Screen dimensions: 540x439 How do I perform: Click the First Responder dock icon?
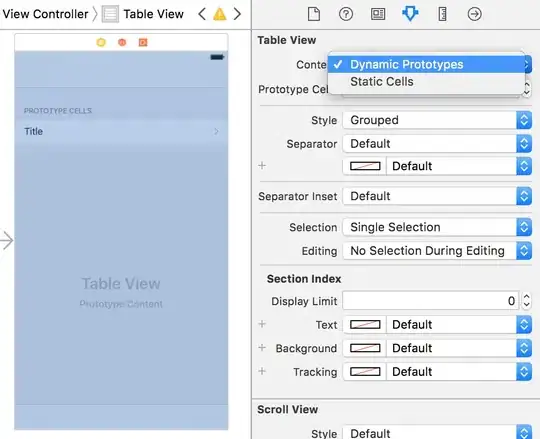point(122,42)
